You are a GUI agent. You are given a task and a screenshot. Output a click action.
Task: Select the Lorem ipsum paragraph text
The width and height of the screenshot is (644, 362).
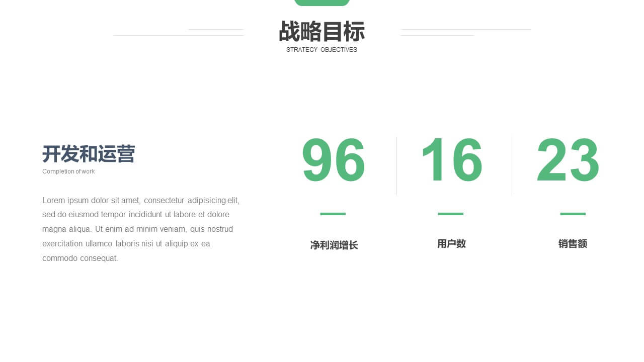point(141,229)
